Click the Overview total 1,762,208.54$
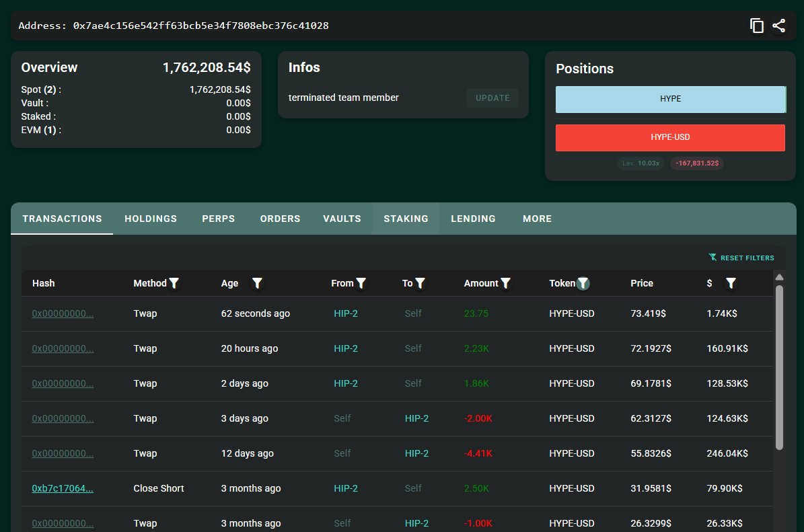The height and width of the screenshot is (532, 804). click(207, 67)
